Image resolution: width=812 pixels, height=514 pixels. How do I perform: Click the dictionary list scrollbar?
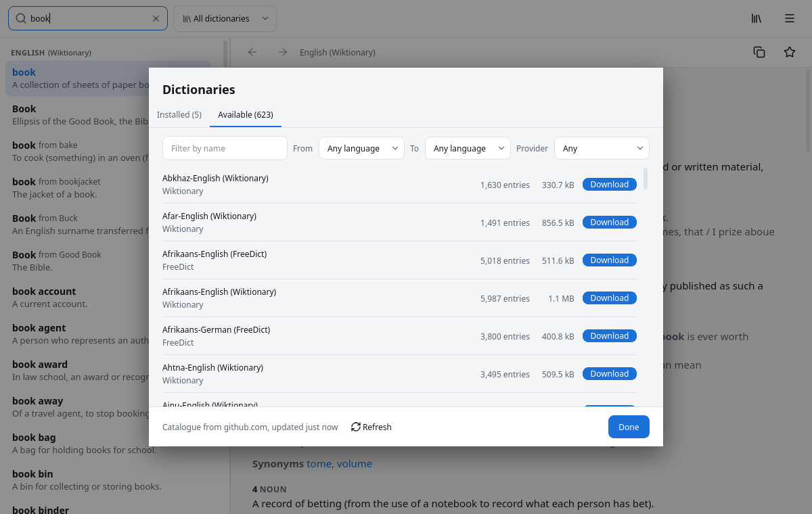click(646, 179)
